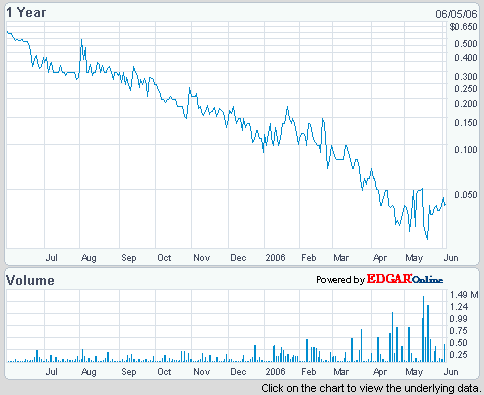Click the August price spike peak
The width and height of the screenshot is (484, 395).
(x=81, y=40)
